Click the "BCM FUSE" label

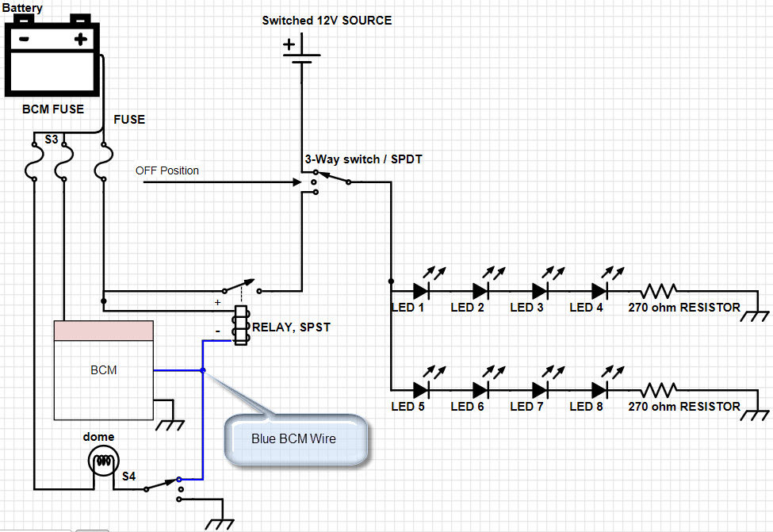tap(53, 109)
